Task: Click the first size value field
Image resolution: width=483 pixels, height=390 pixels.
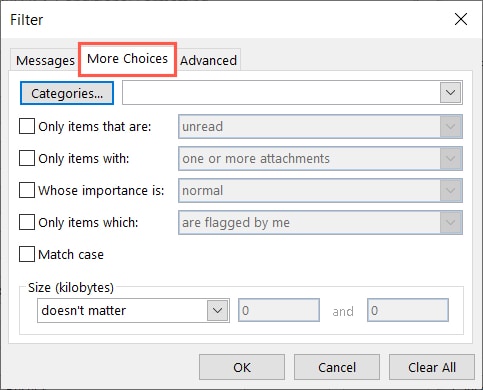Action: (x=279, y=310)
